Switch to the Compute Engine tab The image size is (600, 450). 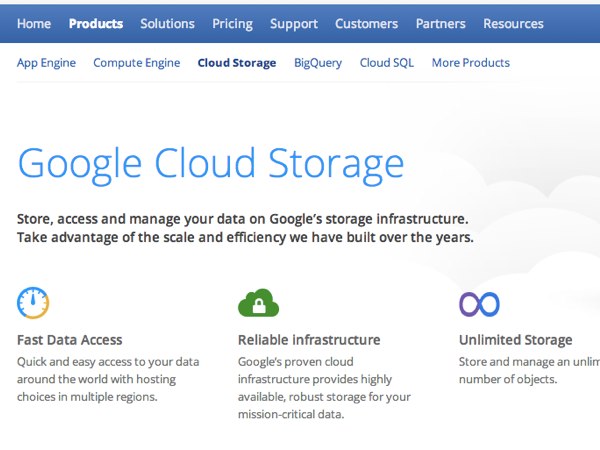click(x=137, y=63)
